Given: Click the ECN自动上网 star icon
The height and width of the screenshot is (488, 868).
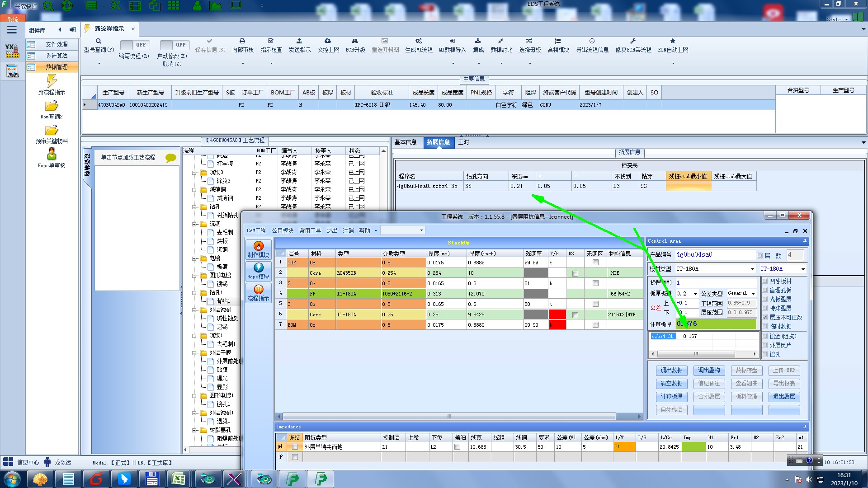Looking at the screenshot, I should click(673, 41).
